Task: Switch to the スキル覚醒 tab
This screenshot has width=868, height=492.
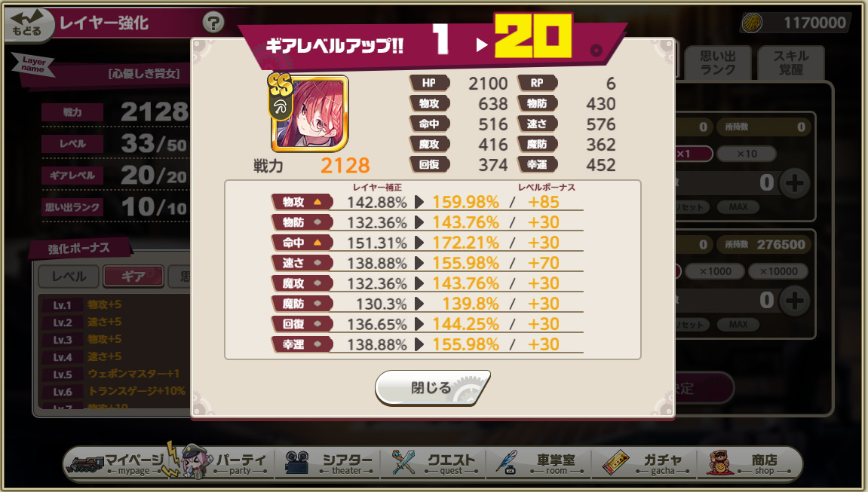Action: tap(790, 63)
